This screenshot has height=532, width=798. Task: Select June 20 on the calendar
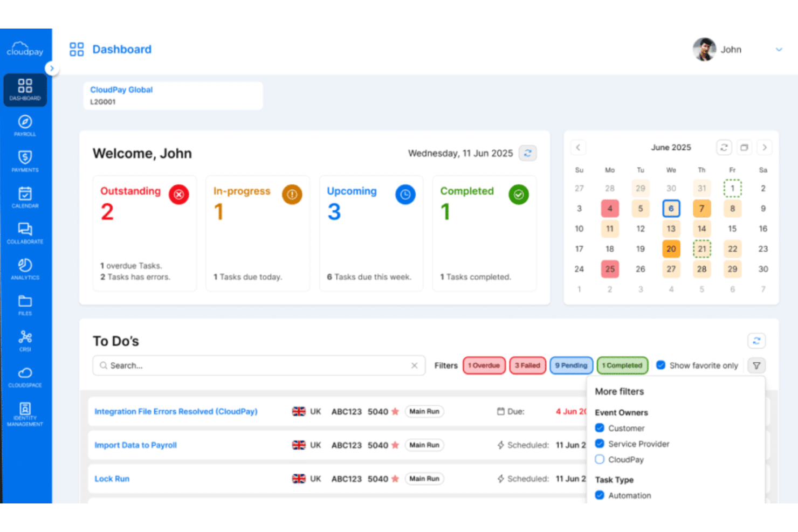(x=671, y=248)
